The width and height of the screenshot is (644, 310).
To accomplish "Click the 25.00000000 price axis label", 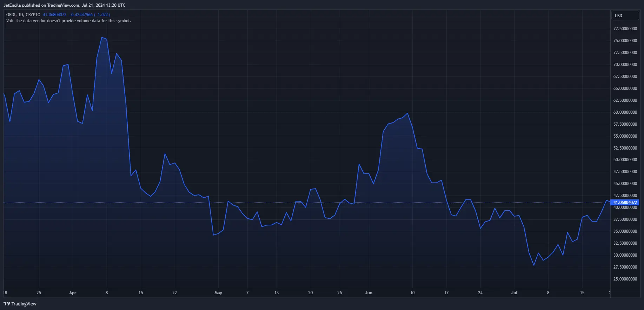I will 625,279.
